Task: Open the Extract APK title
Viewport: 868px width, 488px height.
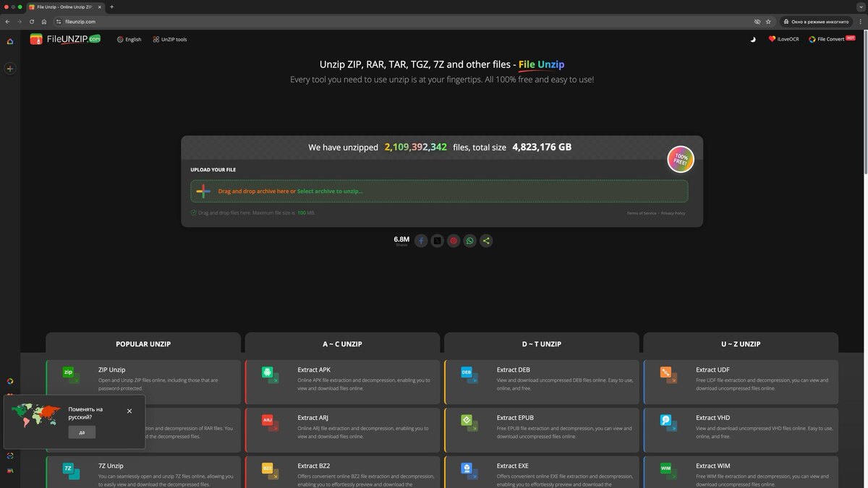Action: 314,369
